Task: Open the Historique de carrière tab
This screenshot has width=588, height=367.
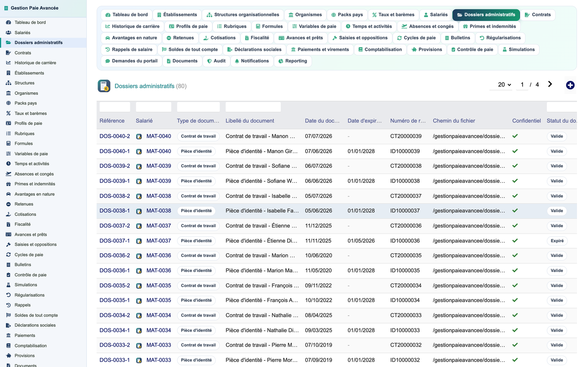Action: [x=132, y=26]
